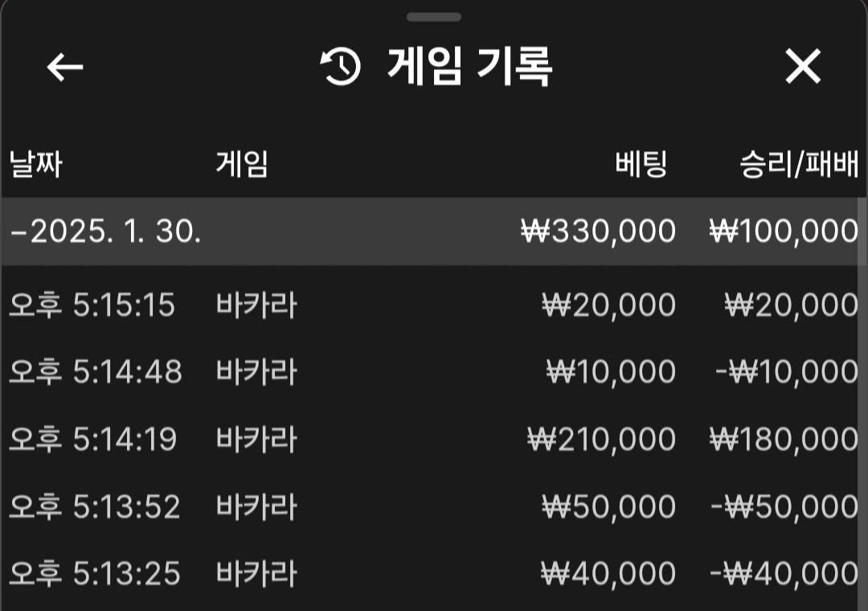Click the ₩210,000 bet amount
This screenshot has height=611, width=868.
click(602, 440)
